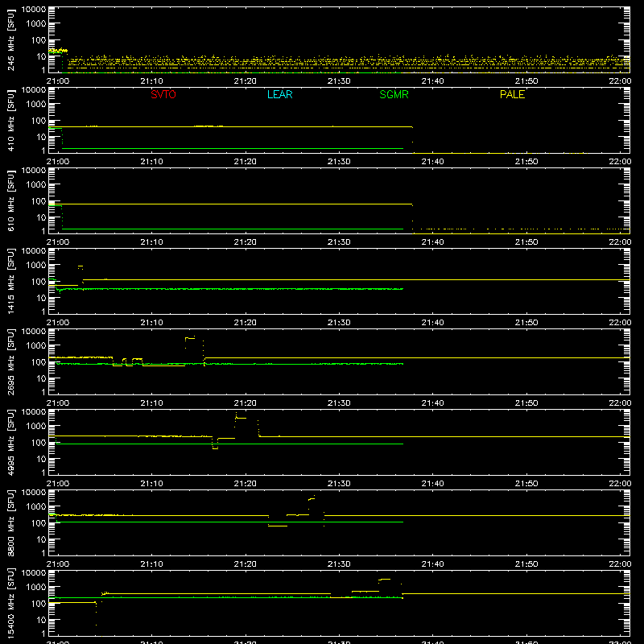Click the green SGMR station legend label
644x644 pixels.
(x=394, y=94)
